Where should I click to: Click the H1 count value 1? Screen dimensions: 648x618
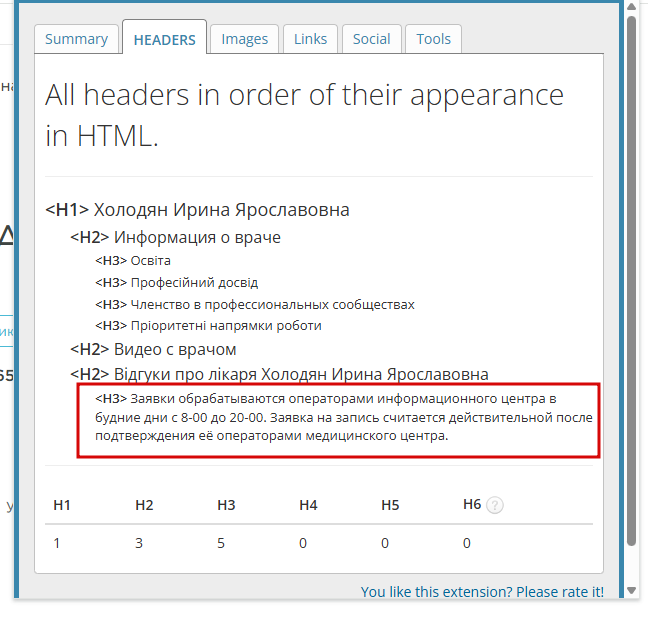coord(57,543)
